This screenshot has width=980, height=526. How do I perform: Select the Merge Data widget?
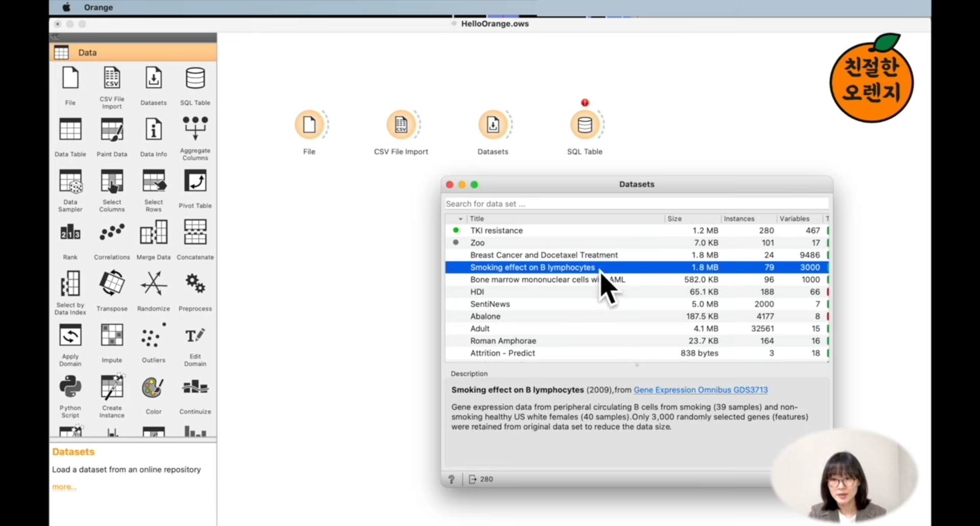pyautogui.click(x=154, y=241)
